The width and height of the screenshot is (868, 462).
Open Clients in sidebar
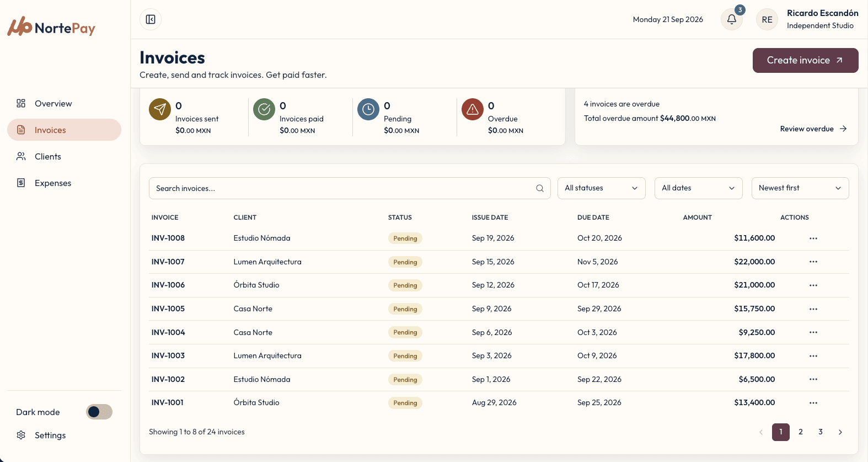(64, 156)
